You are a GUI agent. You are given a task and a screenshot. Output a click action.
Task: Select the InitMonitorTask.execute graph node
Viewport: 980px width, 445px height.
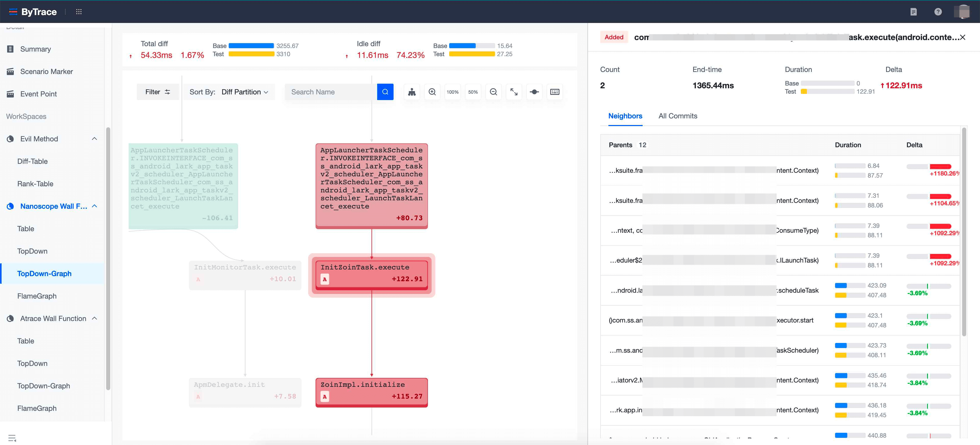pyautogui.click(x=245, y=275)
